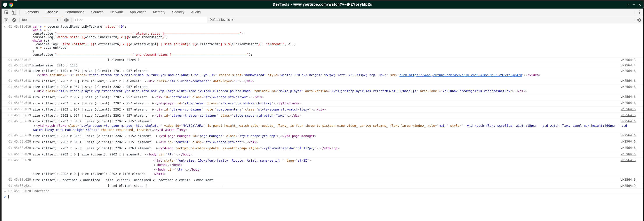Open DevTools three-dot customize menu
644x221 pixels.
(x=639, y=12)
